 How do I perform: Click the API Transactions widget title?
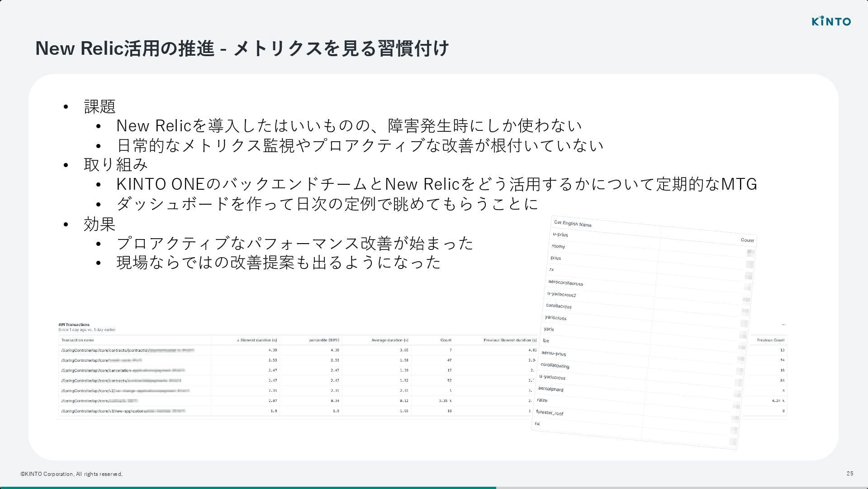coord(74,325)
